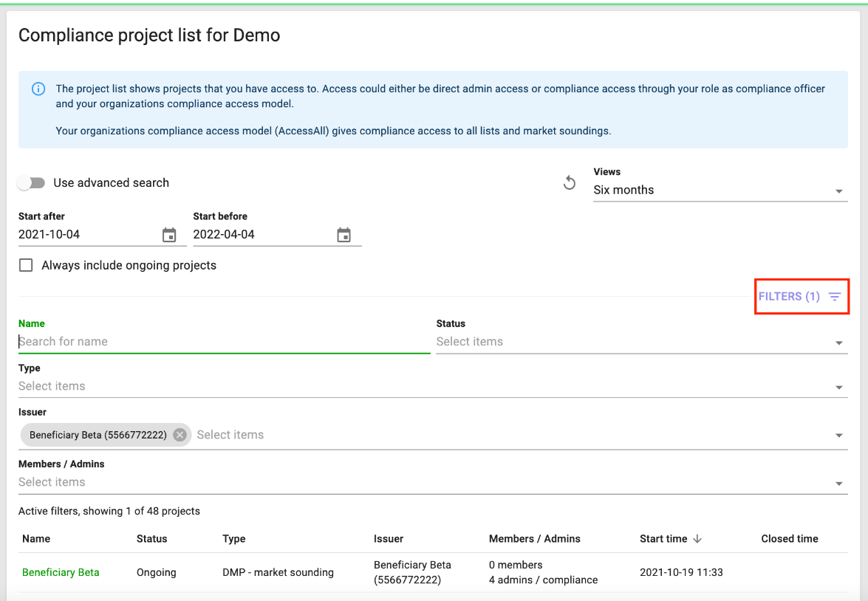This screenshot has height=601, width=868.
Task: Click the FILTERS (1) button
Action: pyautogui.click(x=801, y=297)
